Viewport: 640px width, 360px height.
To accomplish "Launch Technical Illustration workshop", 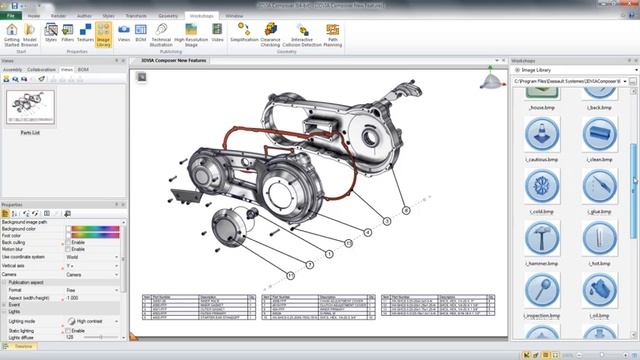I will point(161,35).
